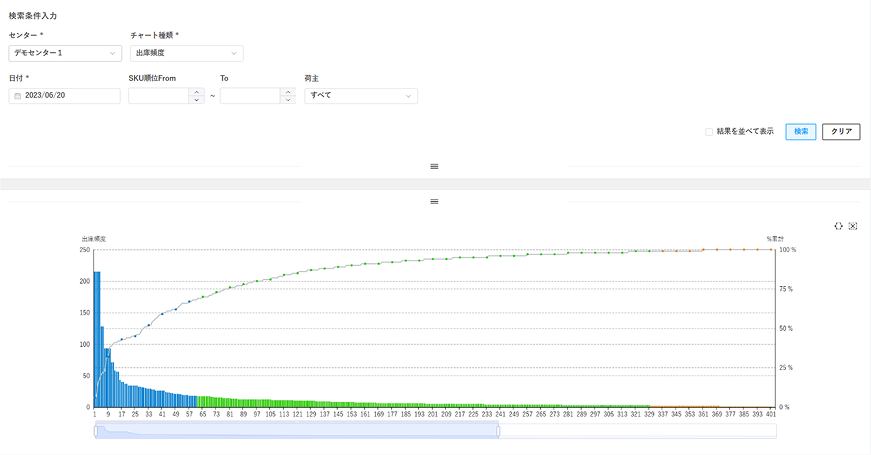Image resolution: width=871 pixels, height=455 pixels.
Task: Click the SKU順位 To input field
Action: [x=250, y=96]
